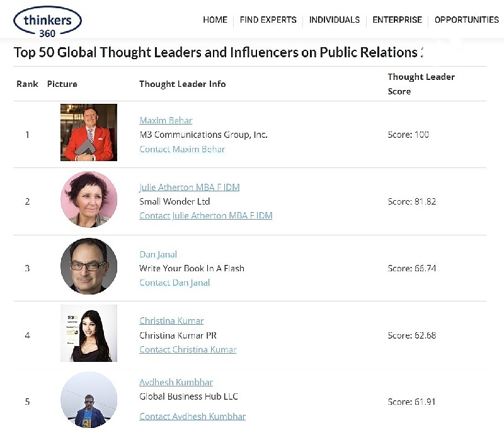Open Dan Janal's profile link

pyautogui.click(x=158, y=254)
